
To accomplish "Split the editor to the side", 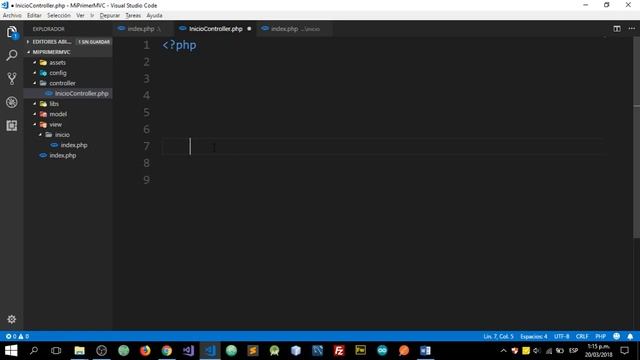I will (x=617, y=29).
